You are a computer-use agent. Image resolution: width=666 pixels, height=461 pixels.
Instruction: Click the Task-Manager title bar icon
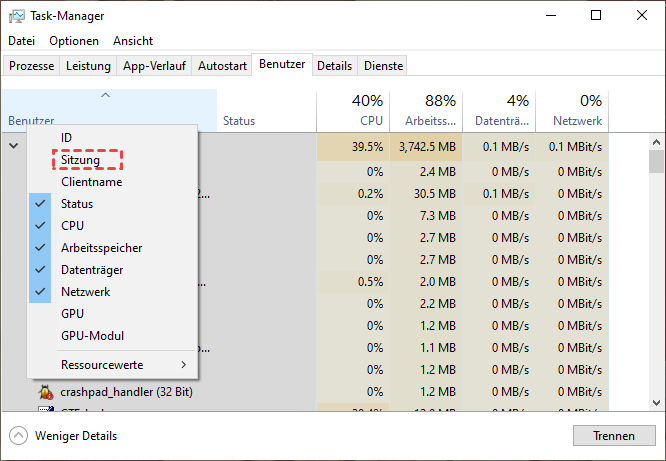pos(17,16)
